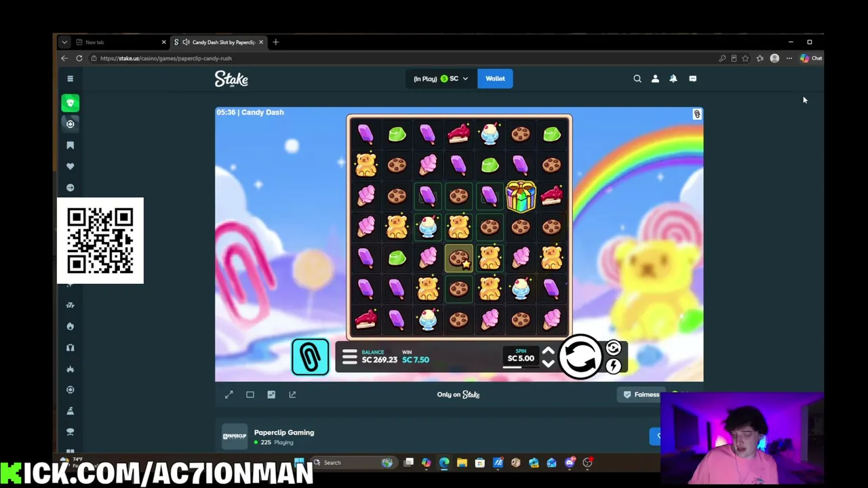Click the Paperclip provider logo thumbnail
This screenshot has width=868, height=488.
tap(235, 436)
